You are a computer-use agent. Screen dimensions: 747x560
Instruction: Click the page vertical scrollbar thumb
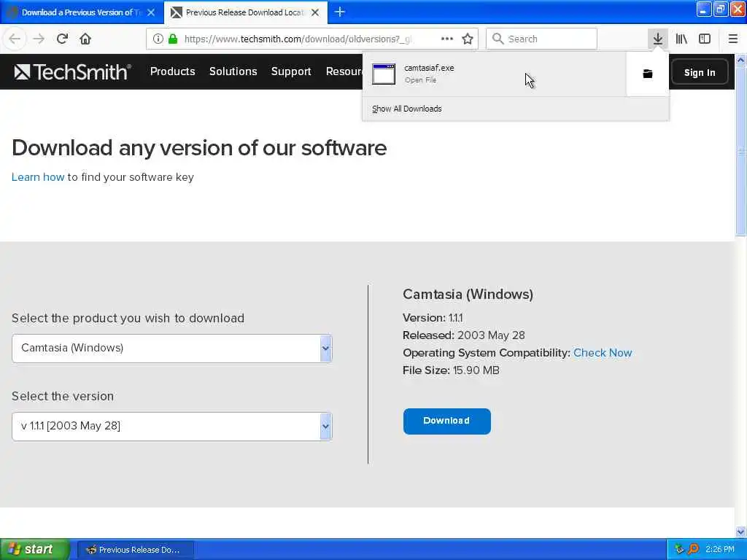(x=740, y=150)
